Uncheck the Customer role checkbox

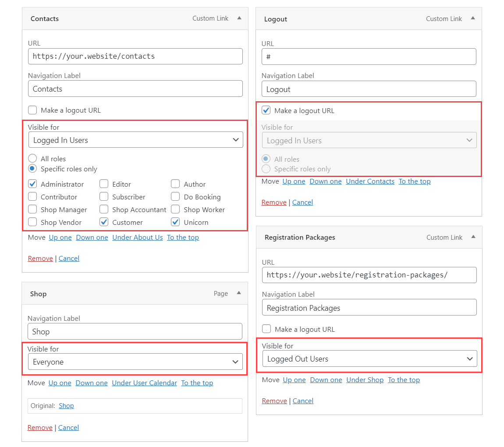tap(104, 222)
